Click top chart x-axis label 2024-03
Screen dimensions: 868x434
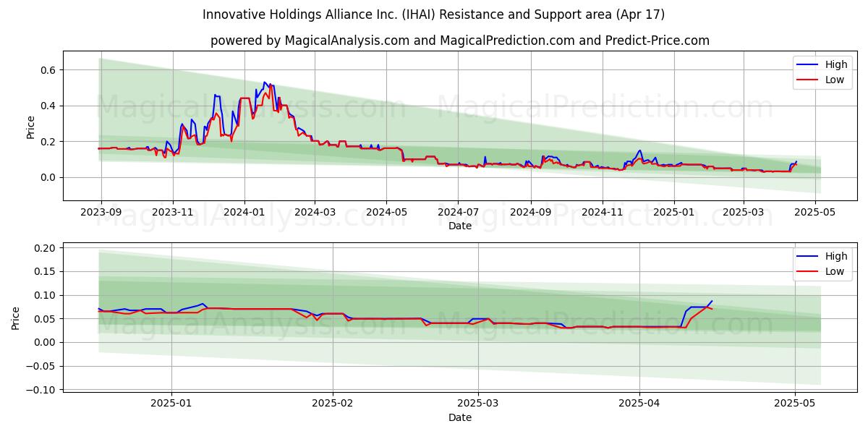coord(315,212)
